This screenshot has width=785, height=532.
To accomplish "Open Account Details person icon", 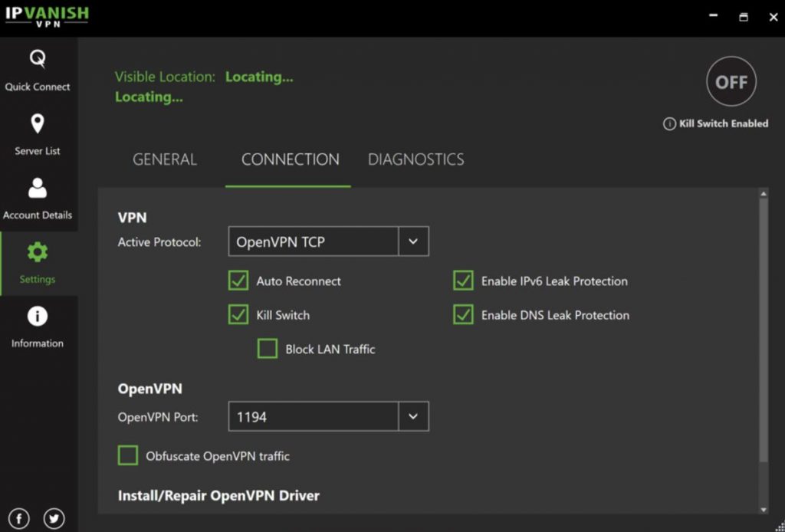I will click(x=38, y=188).
